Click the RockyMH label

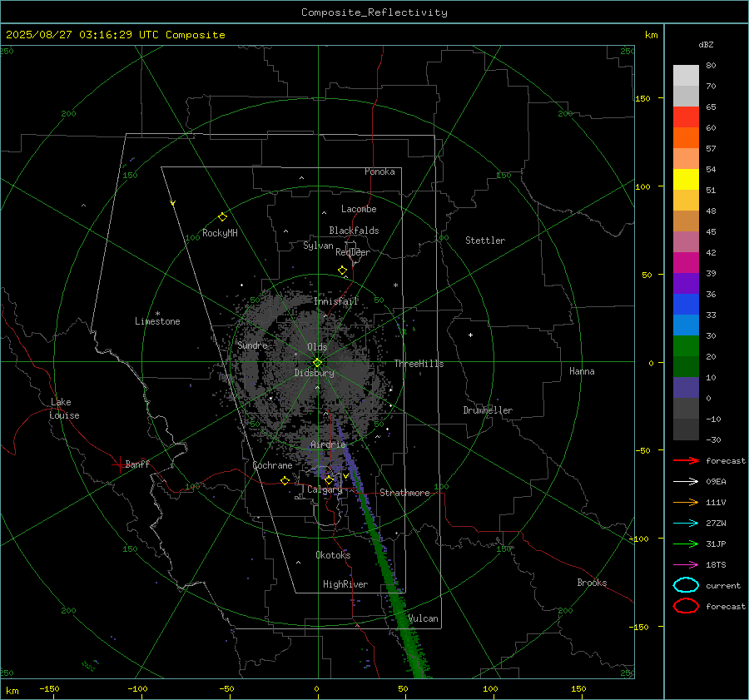click(x=220, y=233)
